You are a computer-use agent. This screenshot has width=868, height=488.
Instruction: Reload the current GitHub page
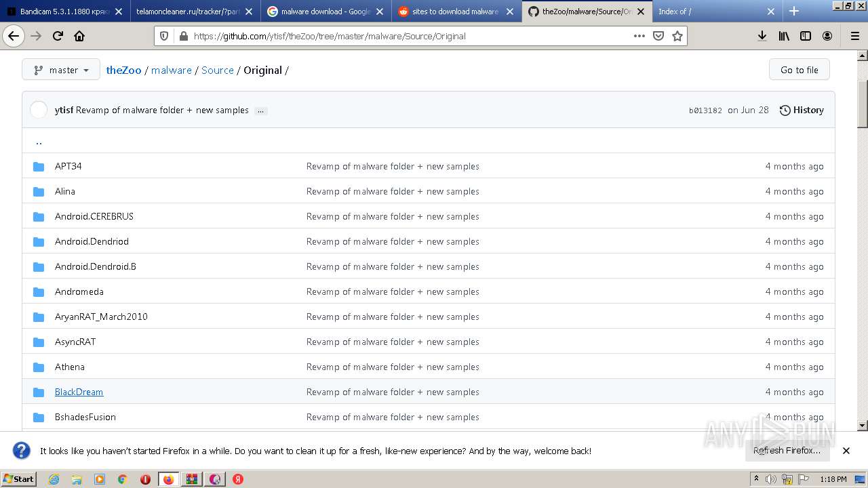[x=58, y=36]
